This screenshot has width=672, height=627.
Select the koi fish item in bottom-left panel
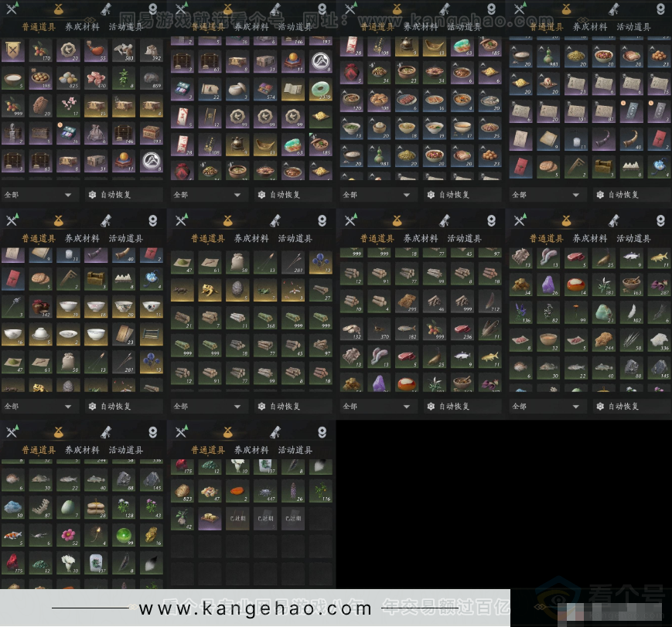click(13, 535)
